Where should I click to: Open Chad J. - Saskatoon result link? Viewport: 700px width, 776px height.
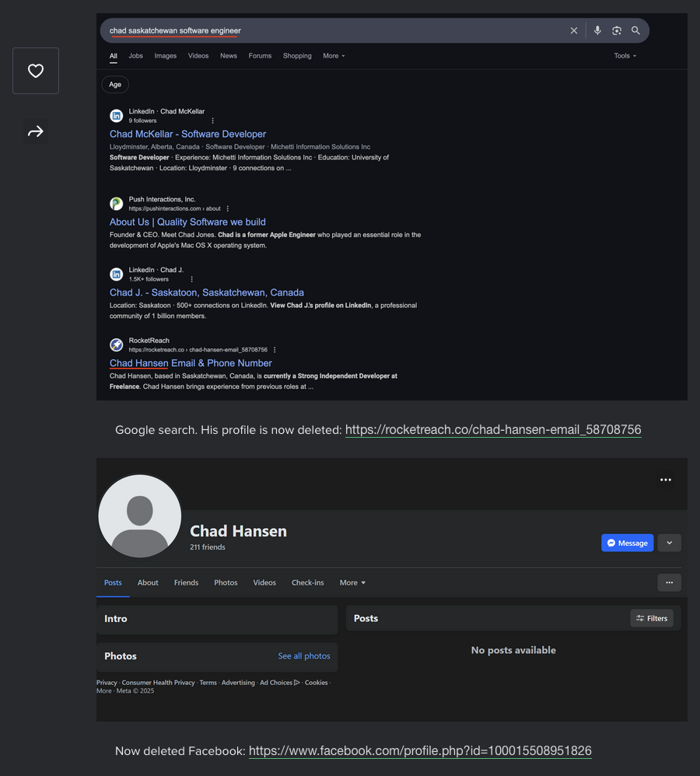206,292
